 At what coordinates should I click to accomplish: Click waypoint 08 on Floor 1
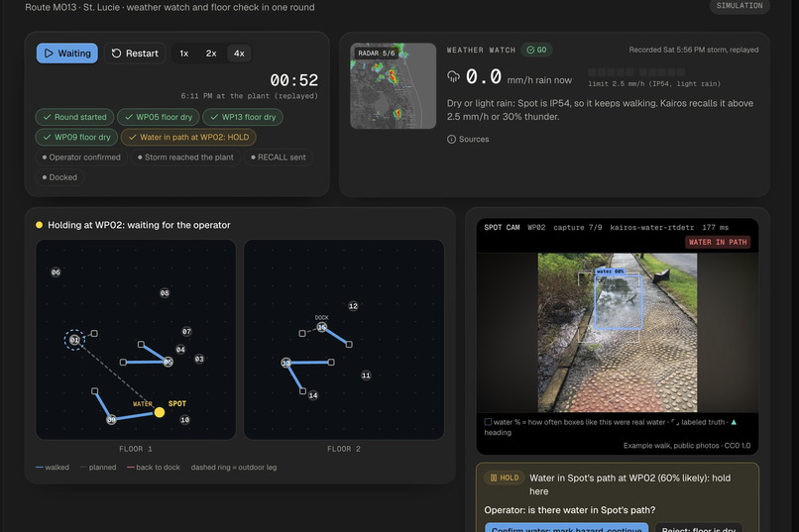(165, 292)
